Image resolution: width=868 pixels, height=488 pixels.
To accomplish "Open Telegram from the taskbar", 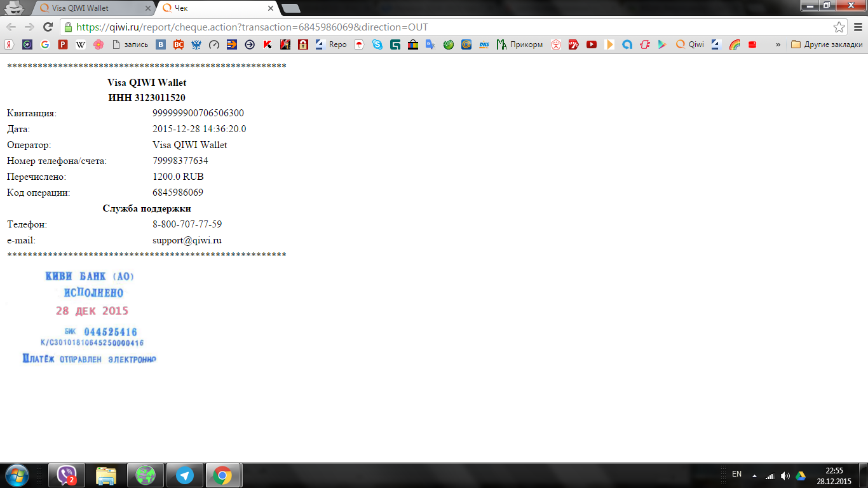I will (185, 475).
